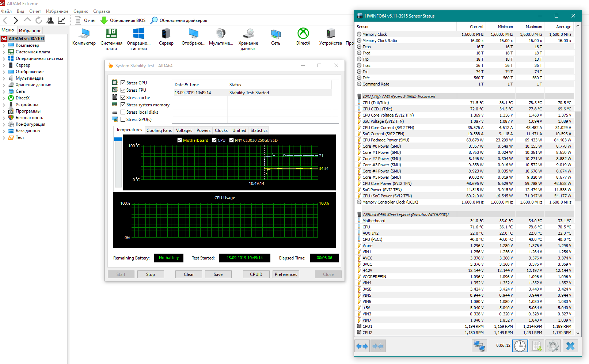Open the DirectX category icon
Screen dimensions: 589x364
[x=303, y=37]
